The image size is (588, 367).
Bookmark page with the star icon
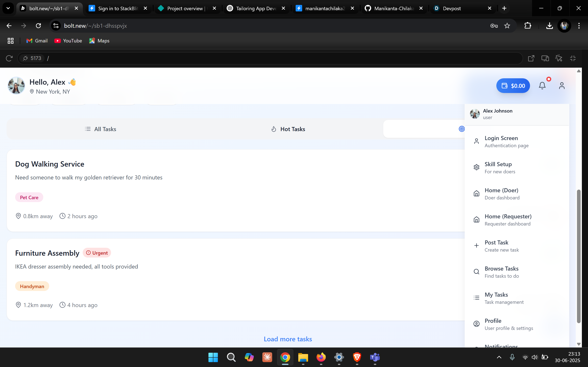[x=507, y=26]
